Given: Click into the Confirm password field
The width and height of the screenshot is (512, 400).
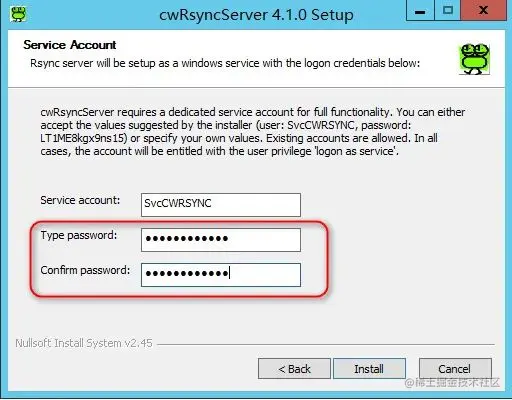Looking at the screenshot, I should (x=221, y=275).
